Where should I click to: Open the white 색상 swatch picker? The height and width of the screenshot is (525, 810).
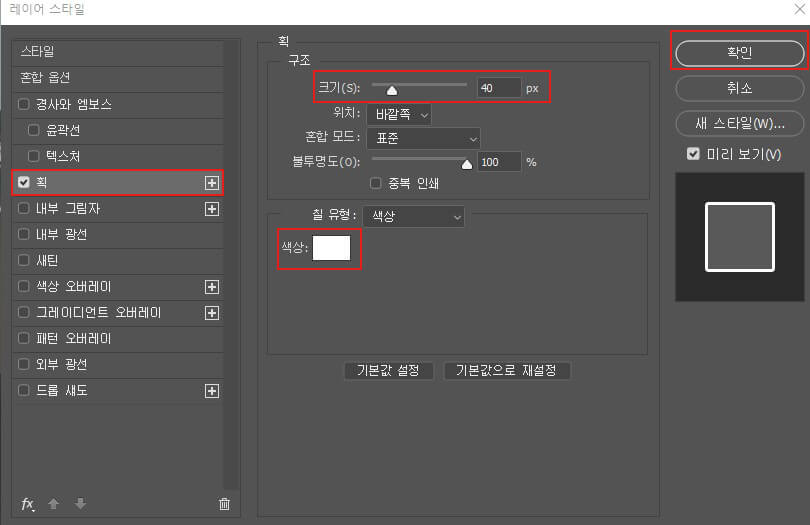click(331, 248)
